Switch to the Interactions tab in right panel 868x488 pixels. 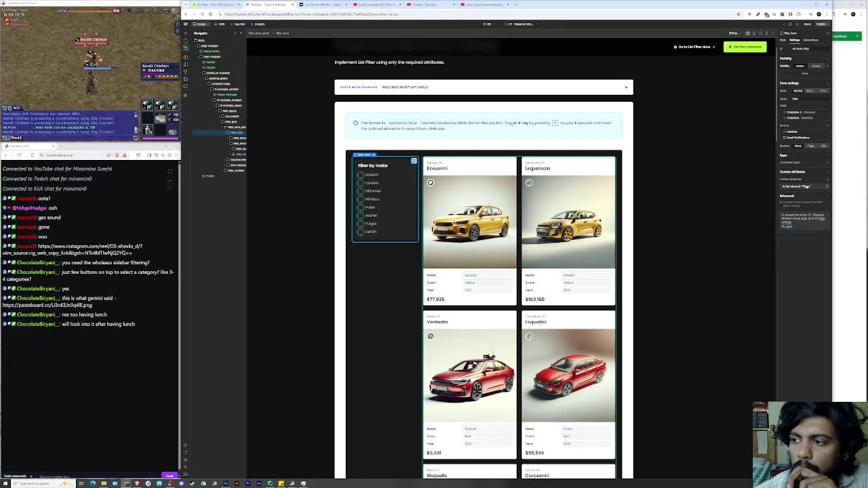pos(811,40)
